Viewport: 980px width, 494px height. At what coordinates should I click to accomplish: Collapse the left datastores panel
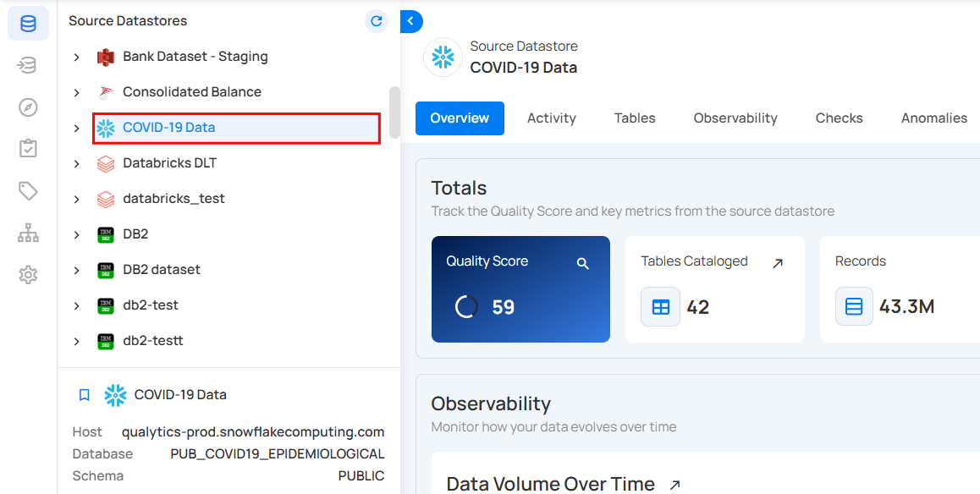[411, 21]
